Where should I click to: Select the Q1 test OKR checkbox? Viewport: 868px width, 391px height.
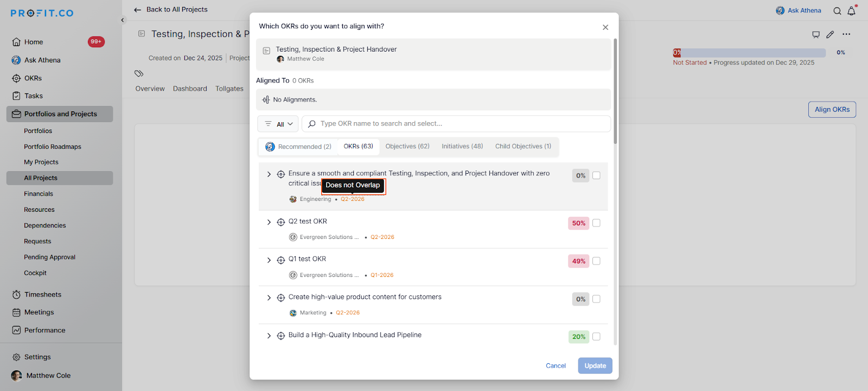coord(596,261)
